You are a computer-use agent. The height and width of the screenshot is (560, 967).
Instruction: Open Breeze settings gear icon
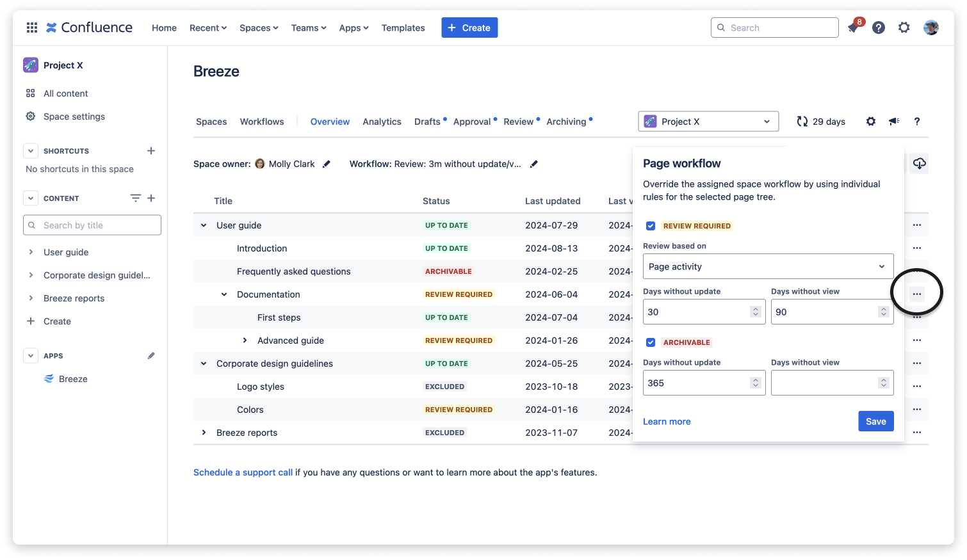coord(871,122)
